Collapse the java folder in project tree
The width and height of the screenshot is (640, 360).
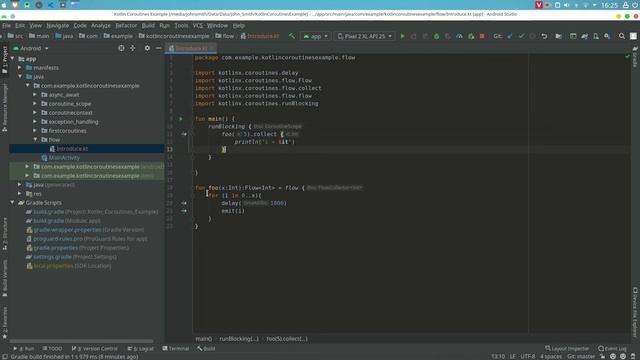20,77
